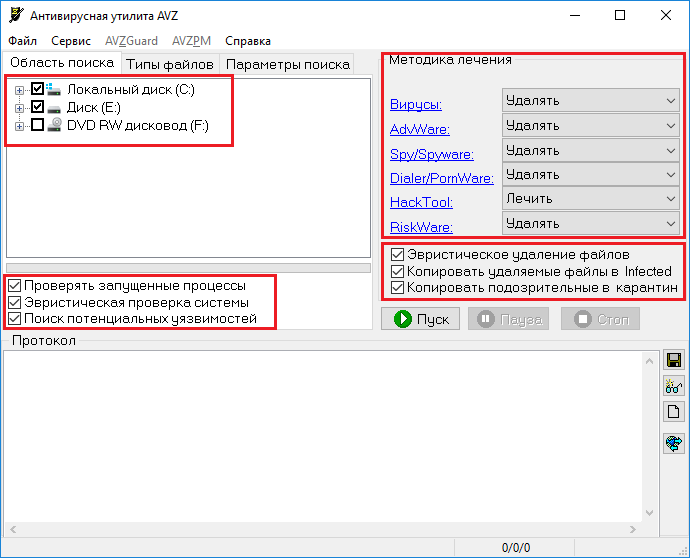Minimize the AVZ window
690x558 pixels.
click(575, 15)
